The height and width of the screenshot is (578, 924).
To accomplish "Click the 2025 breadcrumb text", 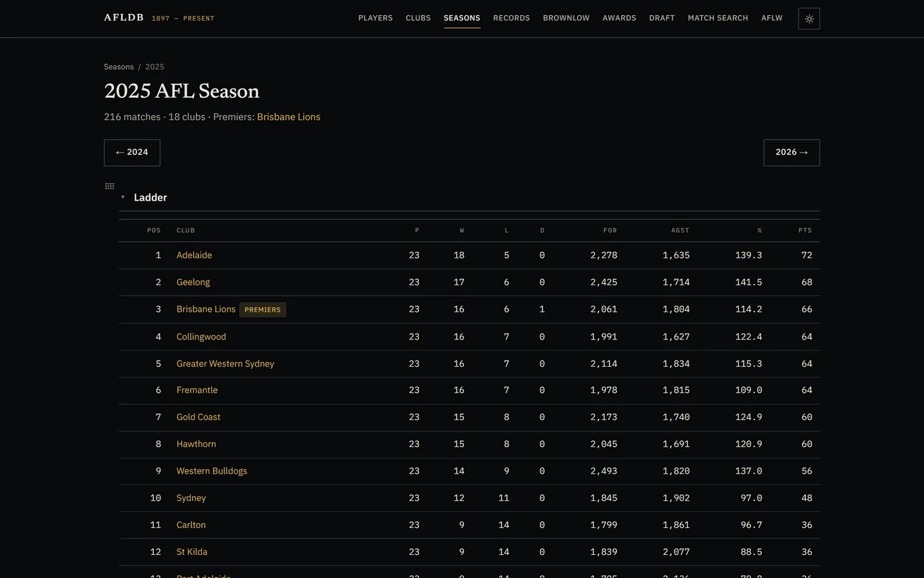I will tap(154, 67).
